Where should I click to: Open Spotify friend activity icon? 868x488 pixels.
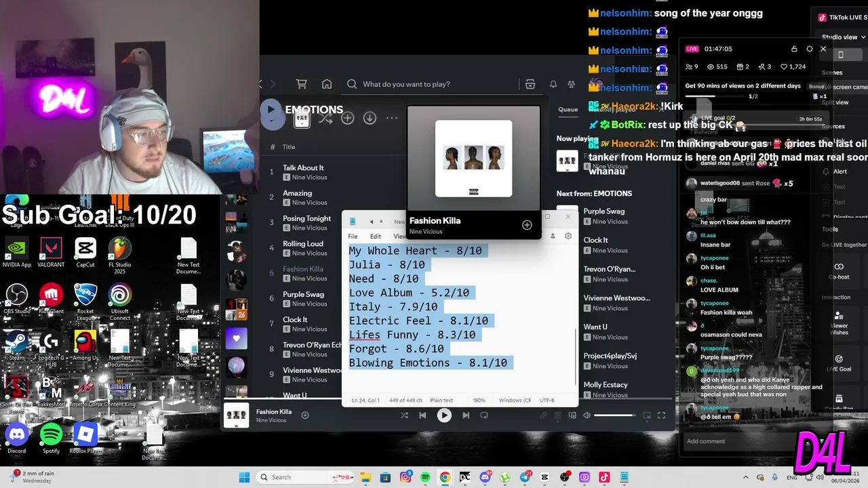(571, 84)
